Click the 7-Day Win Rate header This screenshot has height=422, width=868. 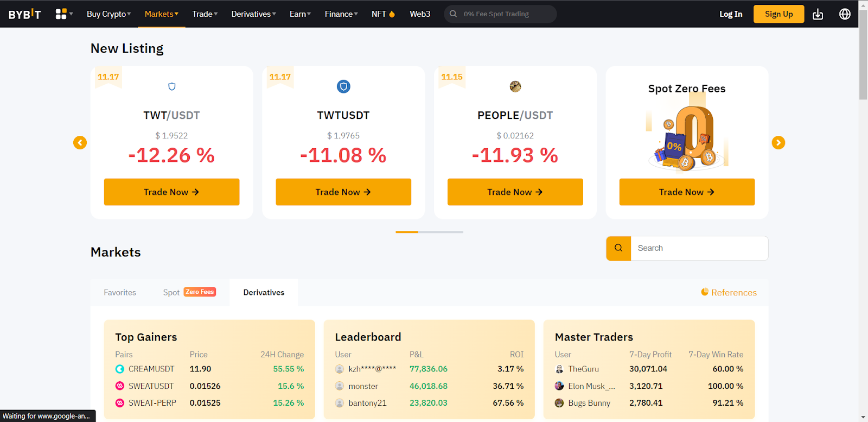tap(716, 355)
